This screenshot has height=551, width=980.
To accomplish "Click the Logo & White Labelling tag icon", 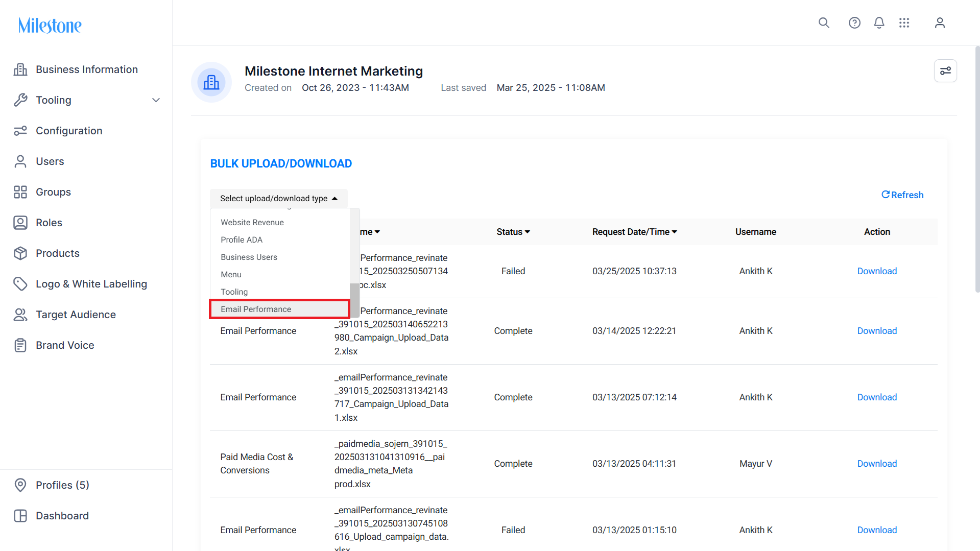I will (20, 284).
